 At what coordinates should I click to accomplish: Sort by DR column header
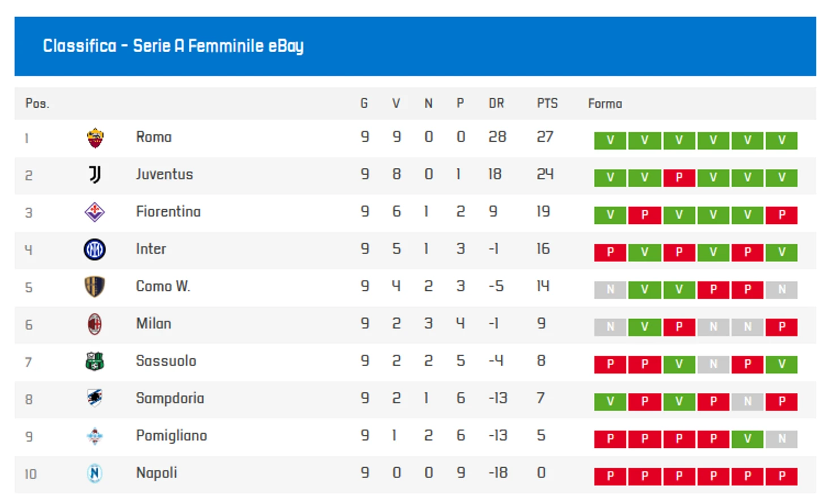(496, 104)
